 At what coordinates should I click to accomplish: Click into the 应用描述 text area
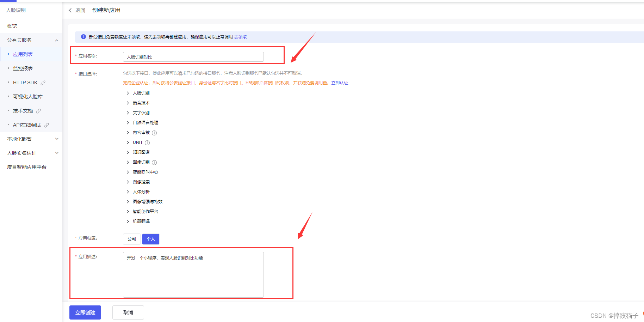click(x=193, y=275)
